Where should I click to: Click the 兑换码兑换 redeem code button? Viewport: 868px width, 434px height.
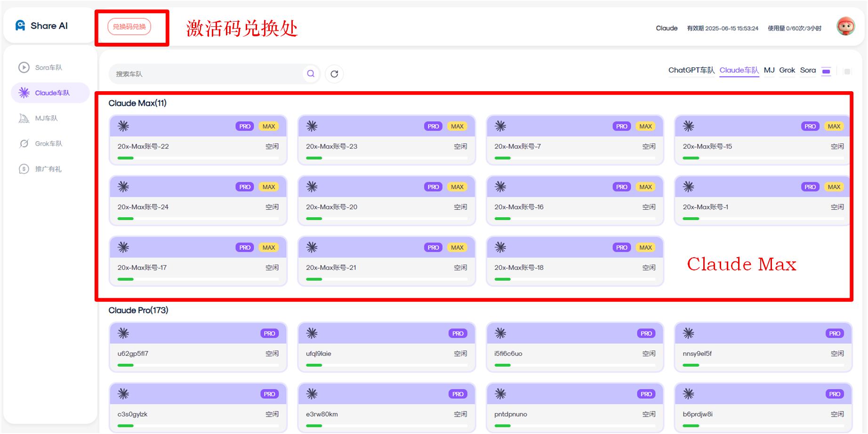[x=129, y=27]
